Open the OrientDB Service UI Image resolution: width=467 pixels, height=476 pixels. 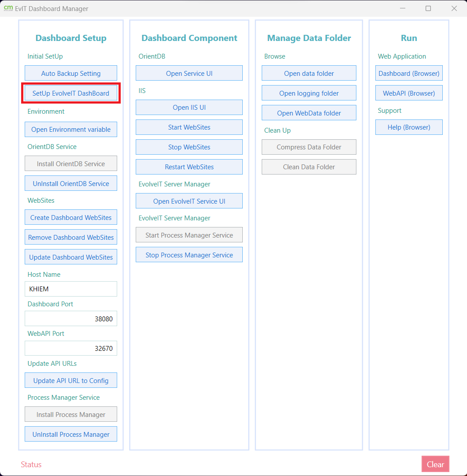click(189, 73)
